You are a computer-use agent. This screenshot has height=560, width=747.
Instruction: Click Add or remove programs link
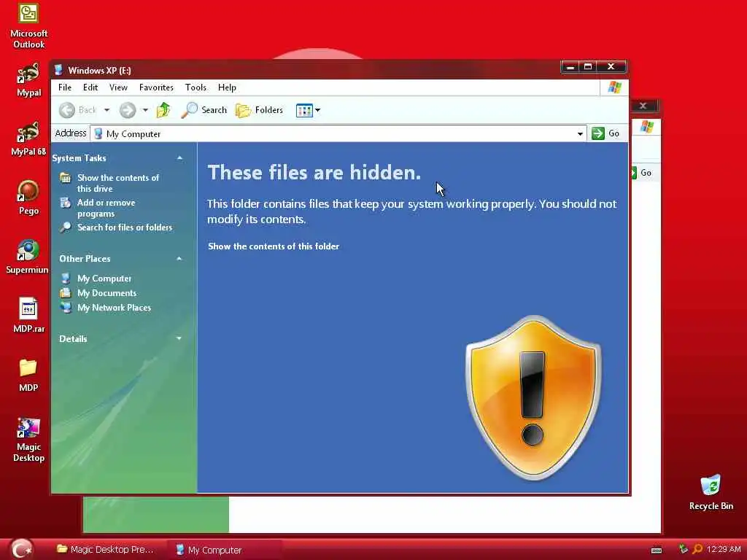pos(107,208)
